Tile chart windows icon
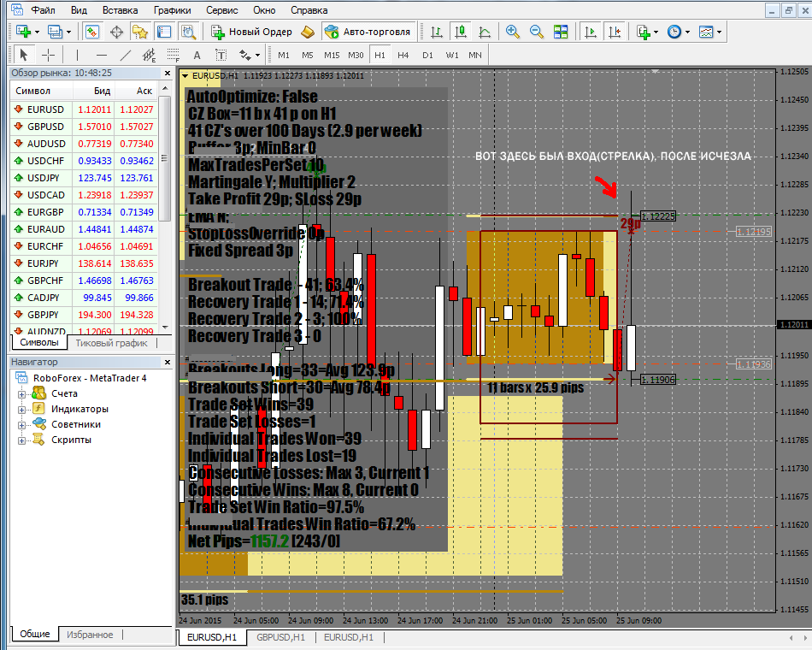 (561, 32)
